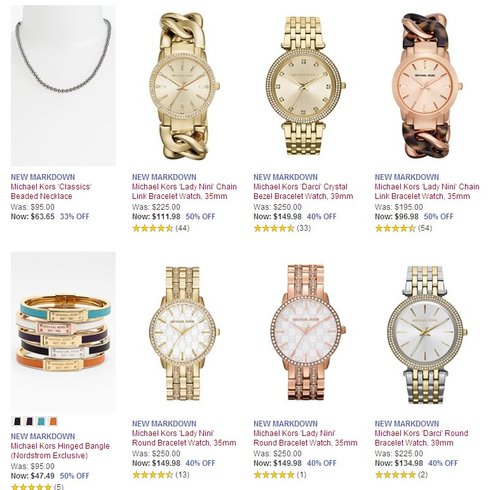Screen dimensions: 500x490
Task: Open the stacked Hinged Bangle product image
Action: [x=63, y=332]
